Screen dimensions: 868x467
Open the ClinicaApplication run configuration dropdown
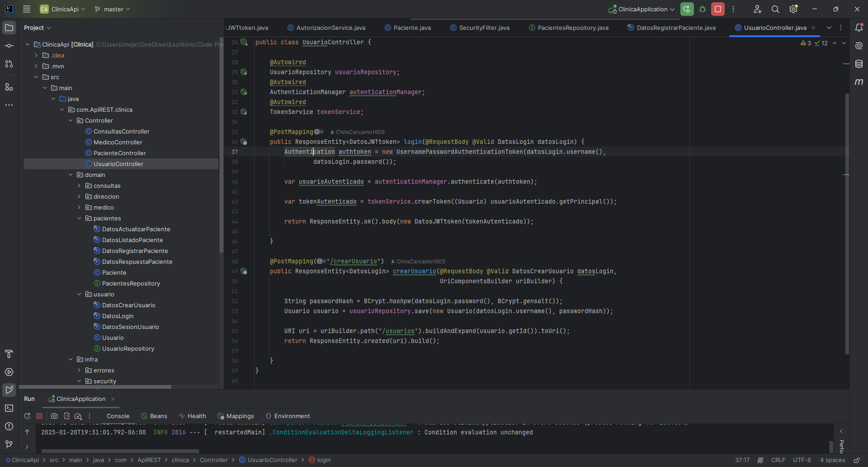pos(642,9)
